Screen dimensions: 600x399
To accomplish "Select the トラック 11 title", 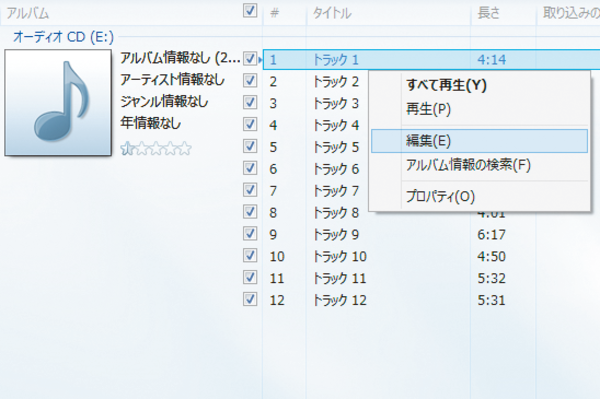I will pos(340,278).
